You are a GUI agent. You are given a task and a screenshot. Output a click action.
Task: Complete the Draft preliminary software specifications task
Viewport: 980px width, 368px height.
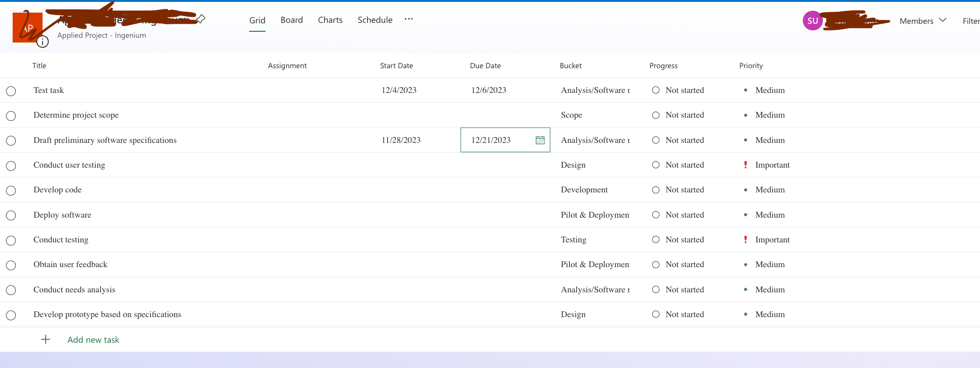(11, 141)
